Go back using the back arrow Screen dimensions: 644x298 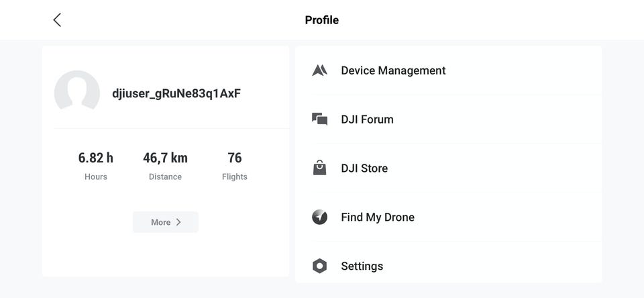pyautogui.click(x=57, y=20)
